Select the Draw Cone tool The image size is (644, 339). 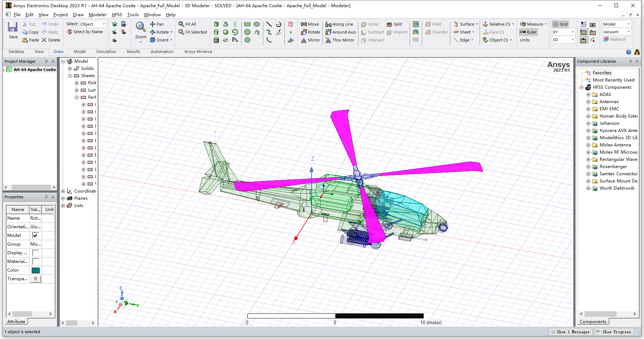point(226,24)
